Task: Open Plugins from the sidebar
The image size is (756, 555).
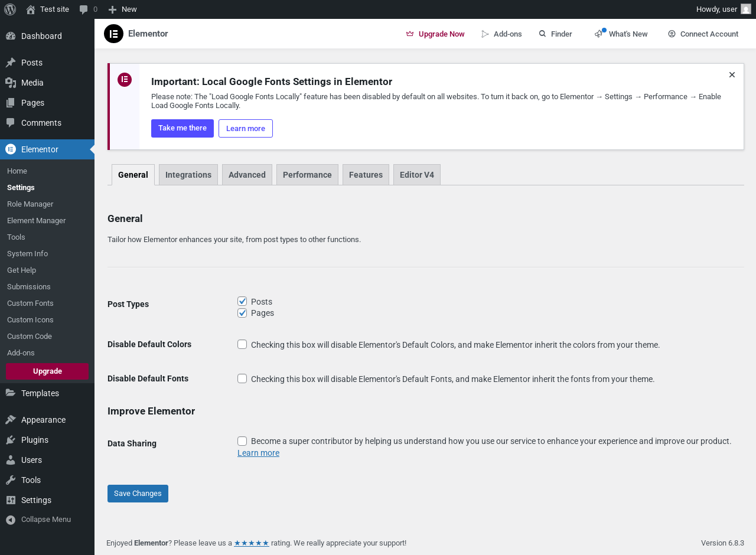Action: click(34, 440)
